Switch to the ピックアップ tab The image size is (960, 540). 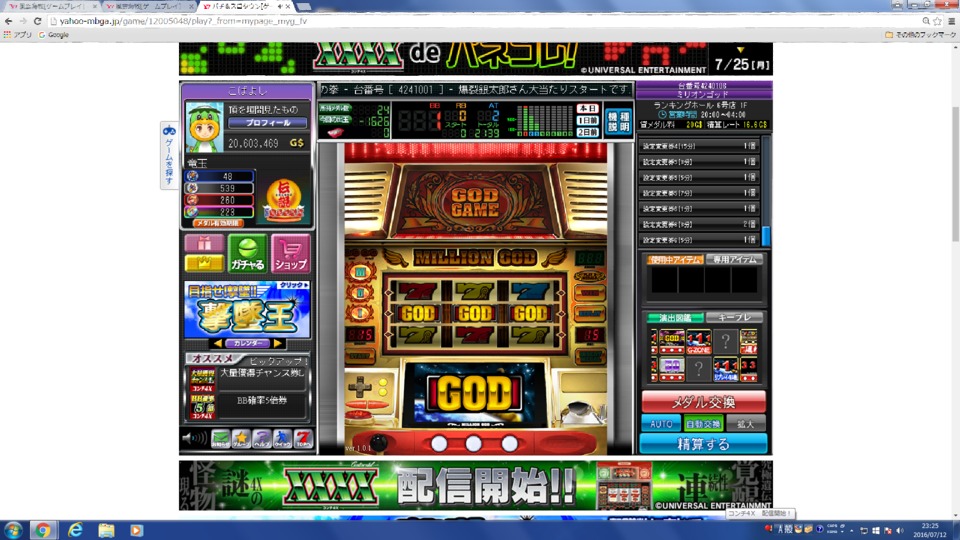point(277,361)
